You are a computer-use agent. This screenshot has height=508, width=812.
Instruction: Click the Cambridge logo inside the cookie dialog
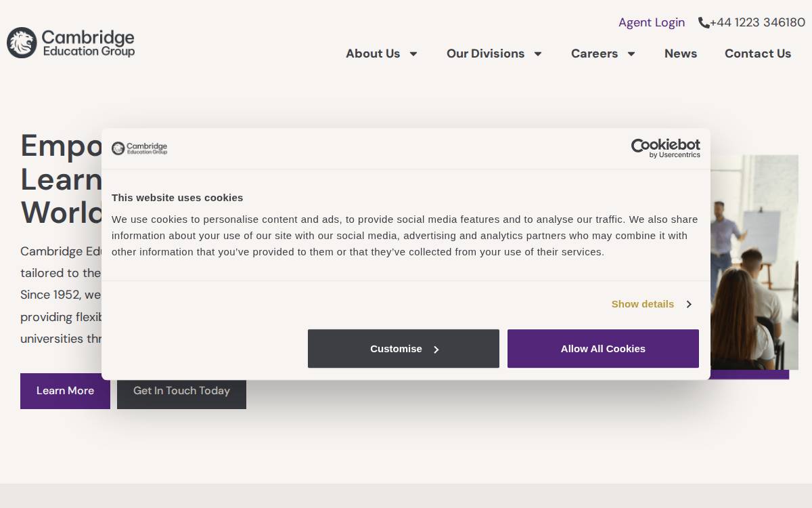[x=139, y=148]
